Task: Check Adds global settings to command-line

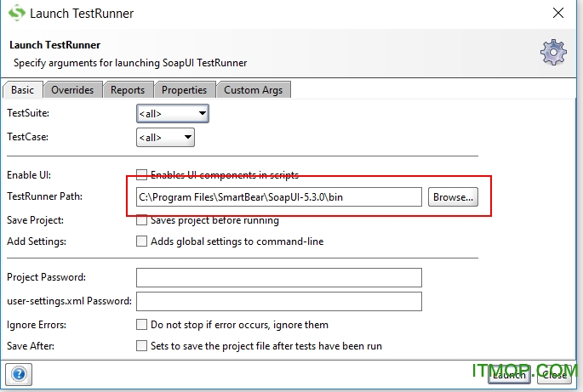Action: [x=141, y=241]
